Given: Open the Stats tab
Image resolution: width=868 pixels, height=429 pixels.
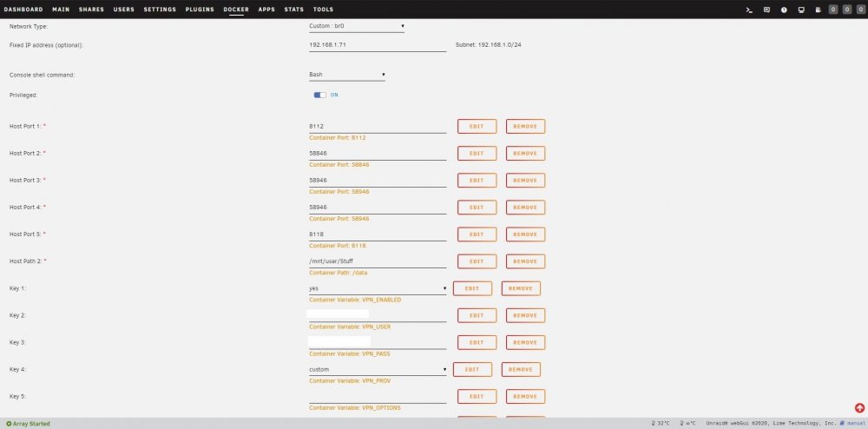Looking at the screenshot, I should coord(294,10).
